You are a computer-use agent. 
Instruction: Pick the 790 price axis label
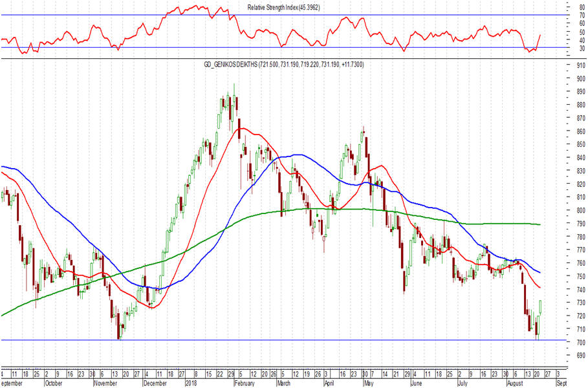point(581,224)
